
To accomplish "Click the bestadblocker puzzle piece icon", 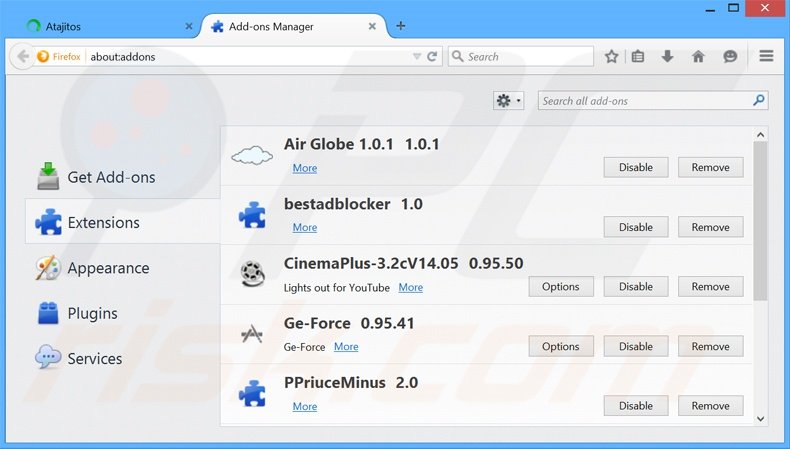I will pyautogui.click(x=252, y=215).
